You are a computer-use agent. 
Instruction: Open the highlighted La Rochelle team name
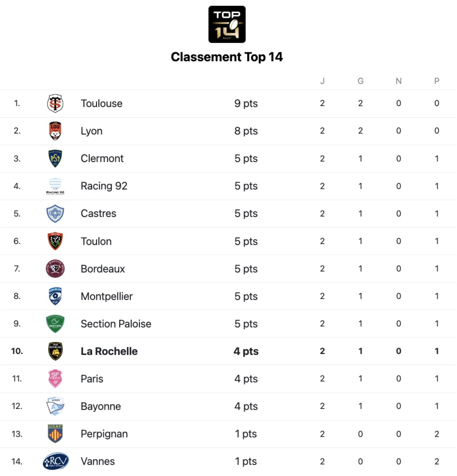coord(109,351)
